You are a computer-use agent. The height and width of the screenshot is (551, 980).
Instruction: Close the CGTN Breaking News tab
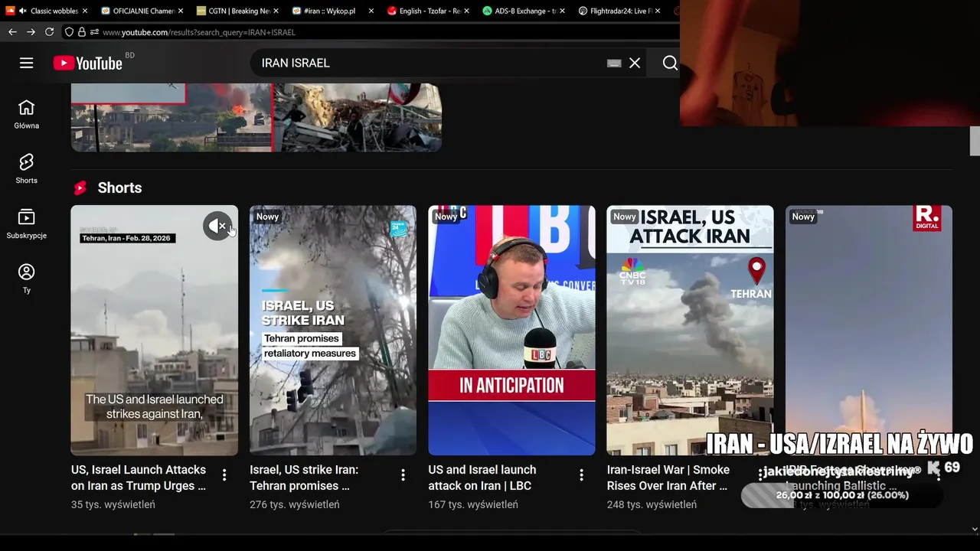coord(276,11)
